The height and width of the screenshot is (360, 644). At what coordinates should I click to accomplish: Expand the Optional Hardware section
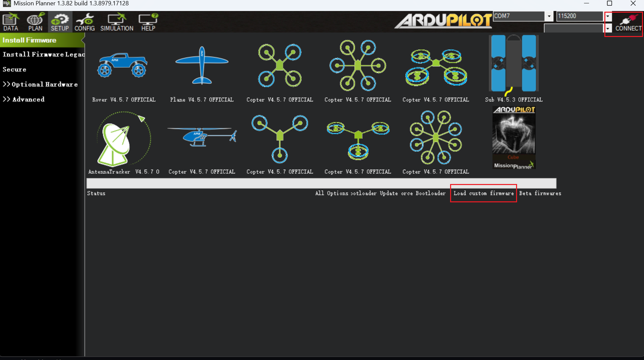click(40, 84)
